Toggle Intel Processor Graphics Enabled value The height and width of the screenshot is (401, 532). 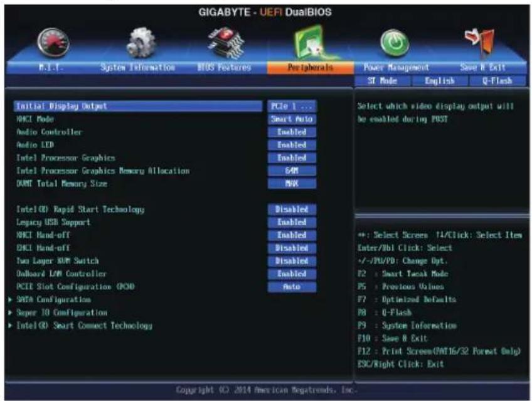[292, 158]
